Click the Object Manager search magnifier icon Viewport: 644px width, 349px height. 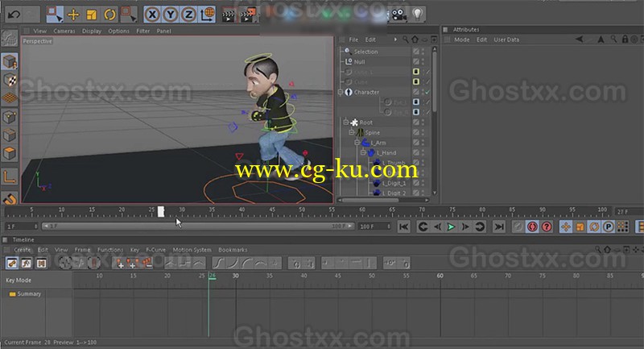tap(406, 39)
